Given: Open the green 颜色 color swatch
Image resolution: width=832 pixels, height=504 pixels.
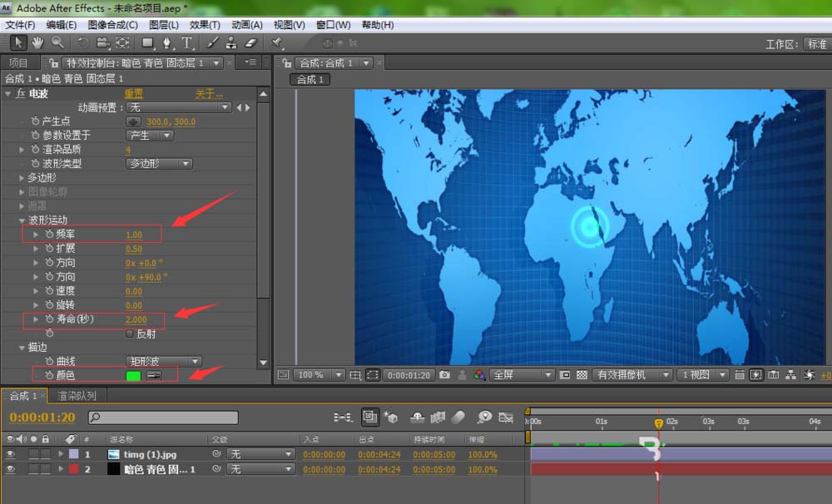Looking at the screenshot, I should point(133,376).
